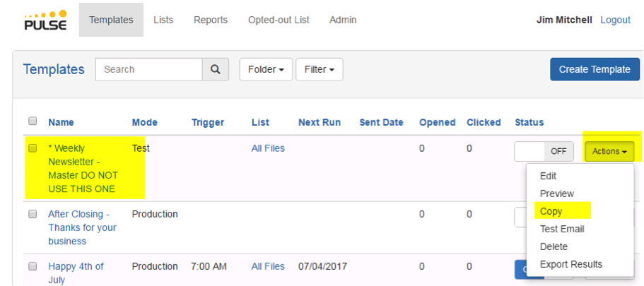Toggle the select-all checkbox in header

point(33,121)
